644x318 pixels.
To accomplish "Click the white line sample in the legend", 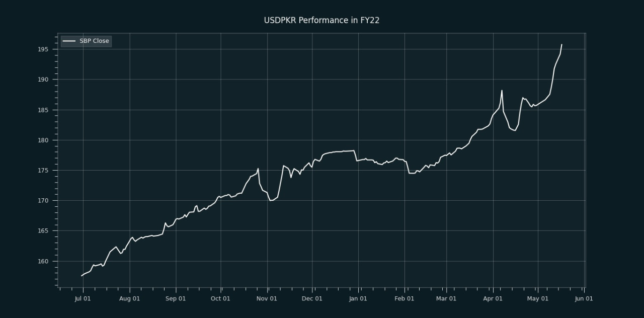I will point(69,41).
